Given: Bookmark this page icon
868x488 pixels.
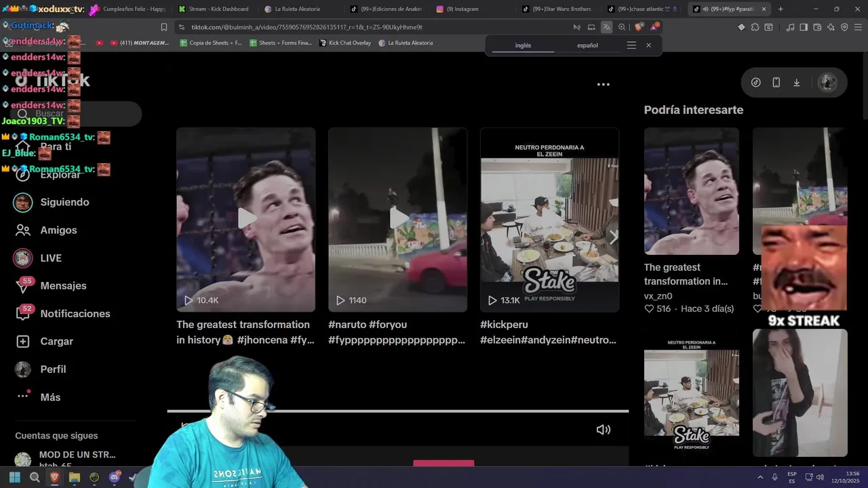Looking at the screenshot, I should pos(164,27).
